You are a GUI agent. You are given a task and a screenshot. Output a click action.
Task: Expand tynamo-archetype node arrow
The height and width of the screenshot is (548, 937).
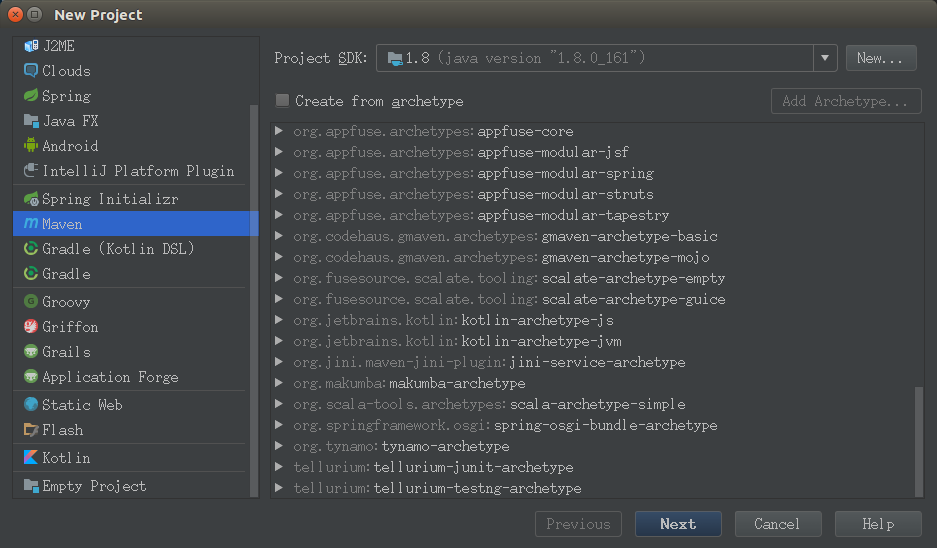pos(279,446)
